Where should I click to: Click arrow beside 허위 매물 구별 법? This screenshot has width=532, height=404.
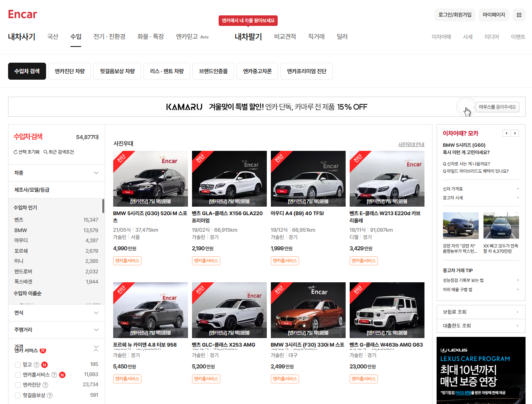518,290
